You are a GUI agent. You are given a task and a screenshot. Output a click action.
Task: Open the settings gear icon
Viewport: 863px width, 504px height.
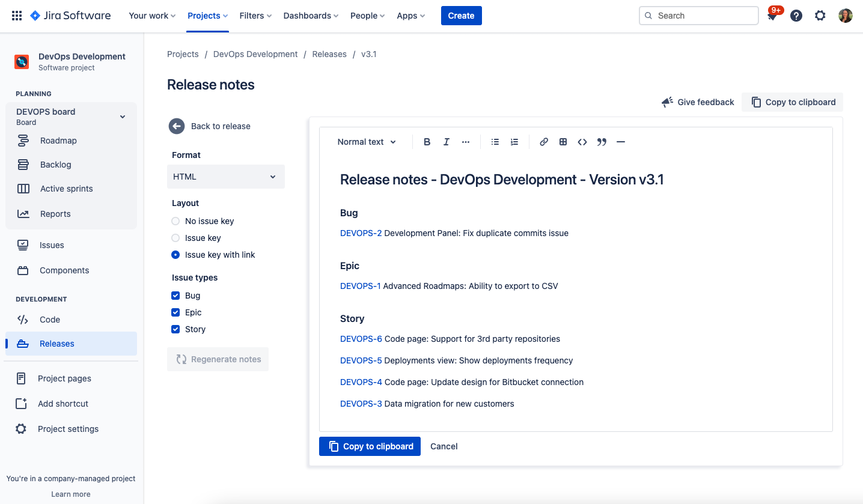(x=820, y=16)
